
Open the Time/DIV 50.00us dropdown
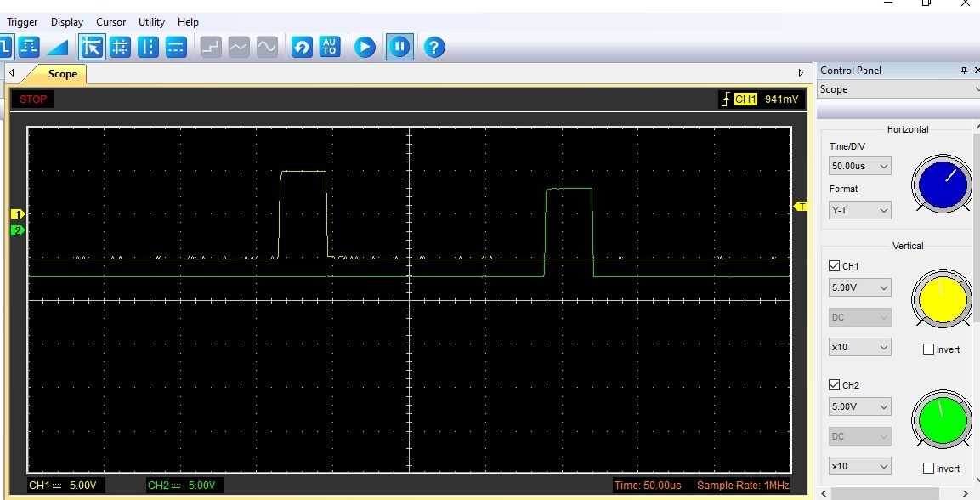point(860,167)
